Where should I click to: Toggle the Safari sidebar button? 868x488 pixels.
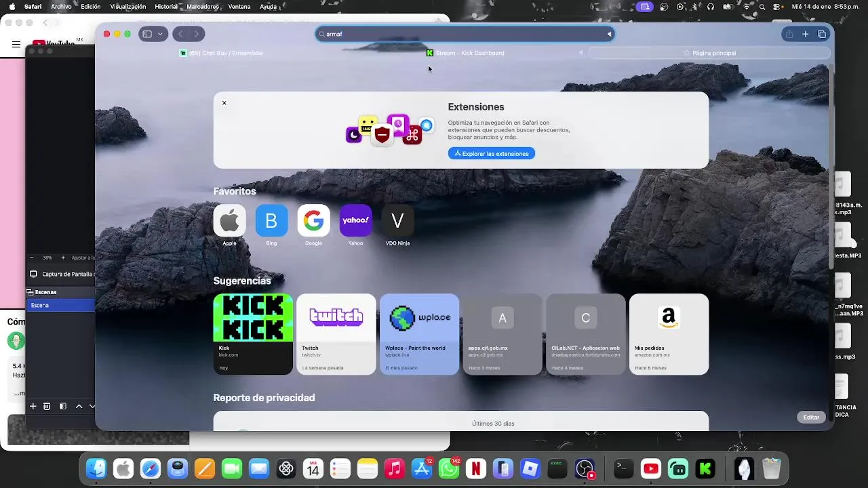(147, 34)
